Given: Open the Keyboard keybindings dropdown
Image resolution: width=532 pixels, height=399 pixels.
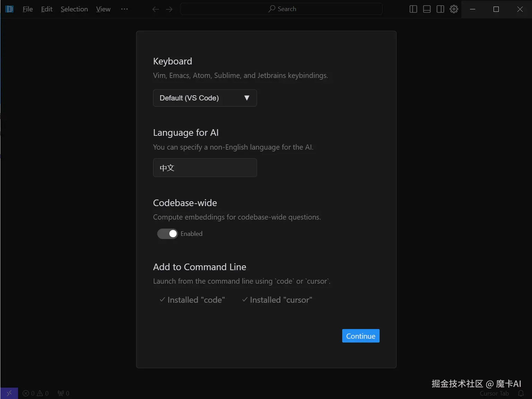Looking at the screenshot, I should [x=205, y=98].
